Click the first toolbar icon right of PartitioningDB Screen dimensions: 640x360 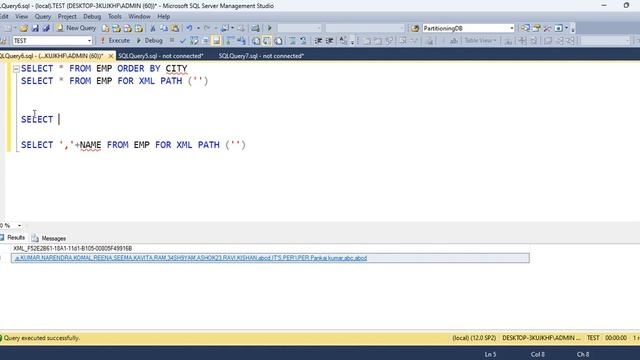coord(525,28)
